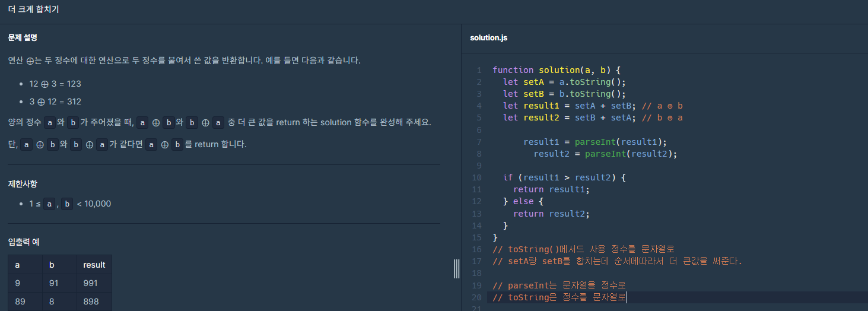Click the constraint text 1 ≤ a, b < 10,000
868x311 pixels.
point(70,204)
